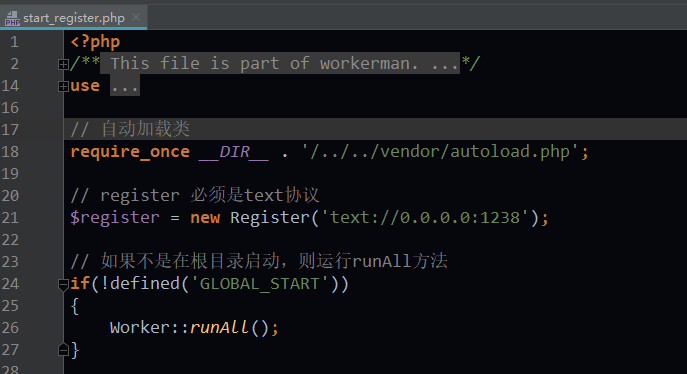This screenshot has width=687, height=374.
Task: Click the closing brace on line 27
Action: pos(75,350)
